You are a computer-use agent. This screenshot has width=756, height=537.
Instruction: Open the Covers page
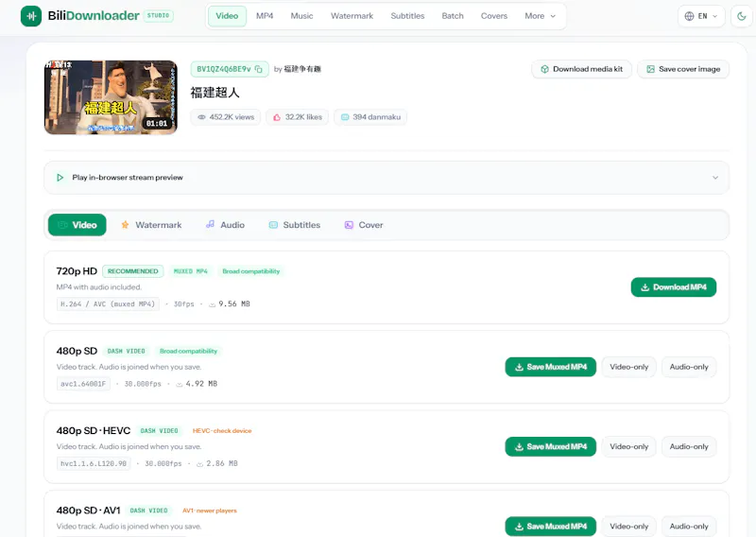tap(494, 16)
